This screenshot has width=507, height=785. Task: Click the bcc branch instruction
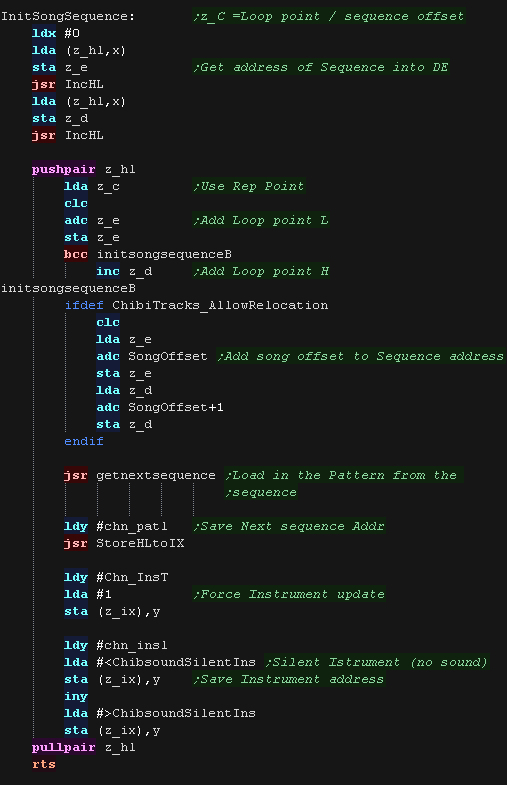tap(76, 254)
